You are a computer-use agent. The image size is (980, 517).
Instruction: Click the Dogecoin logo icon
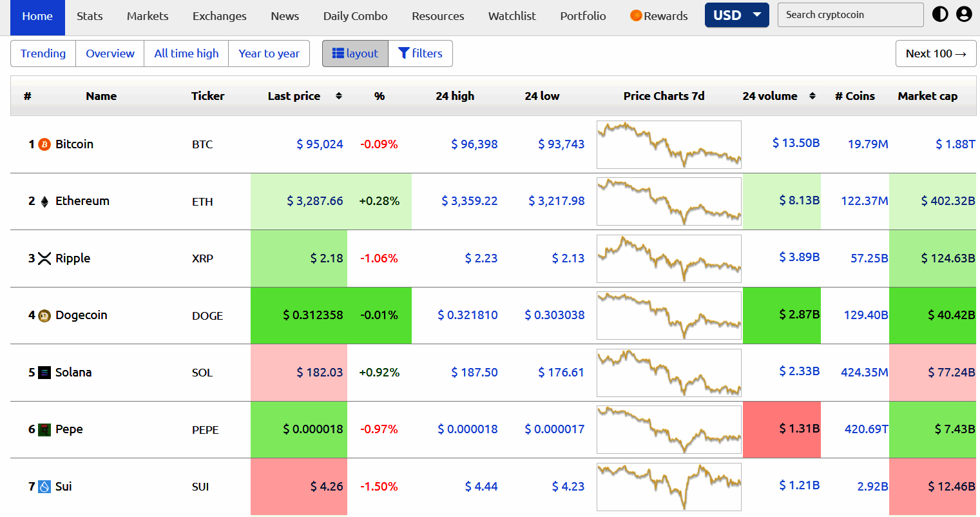44,316
